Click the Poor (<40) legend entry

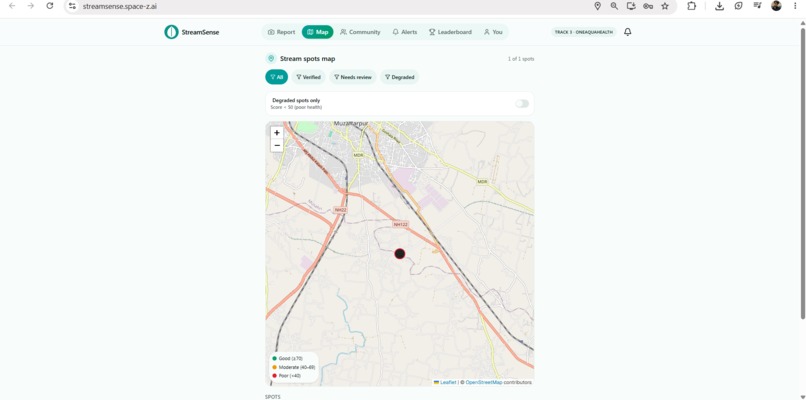(286, 376)
